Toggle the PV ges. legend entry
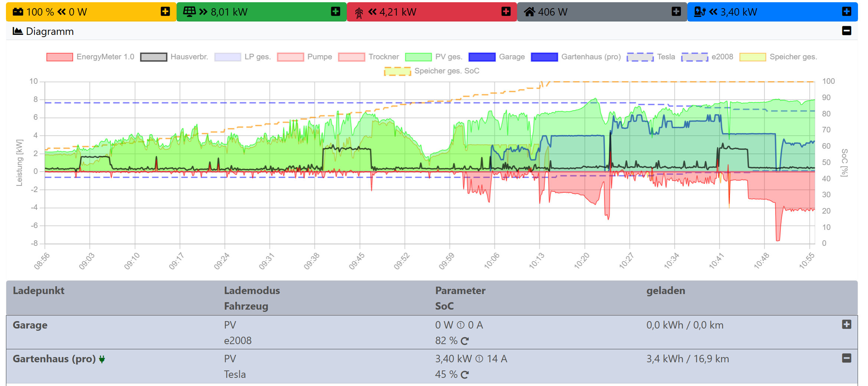Screen dimensions: 868x386 point(433,57)
